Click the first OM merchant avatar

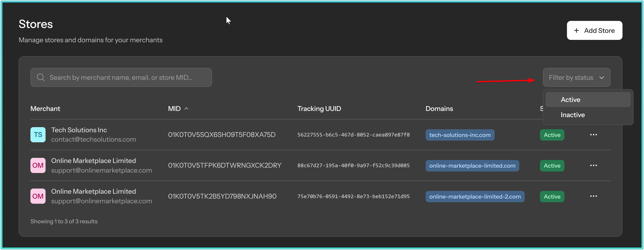38,166
